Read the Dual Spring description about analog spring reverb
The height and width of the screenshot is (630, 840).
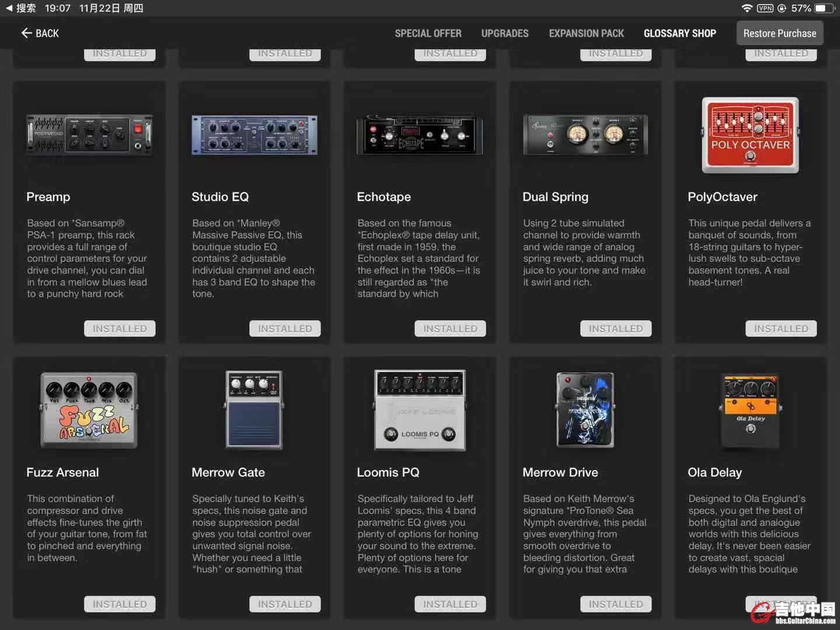pyautogui.click(x=584, y=253)
